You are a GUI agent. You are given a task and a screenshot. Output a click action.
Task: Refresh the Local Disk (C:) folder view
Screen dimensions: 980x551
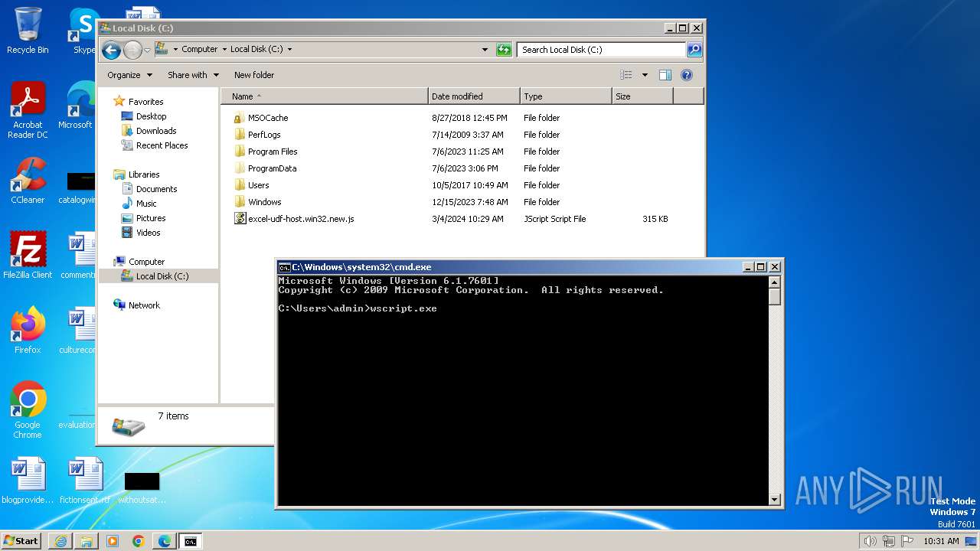pos(503,50)
